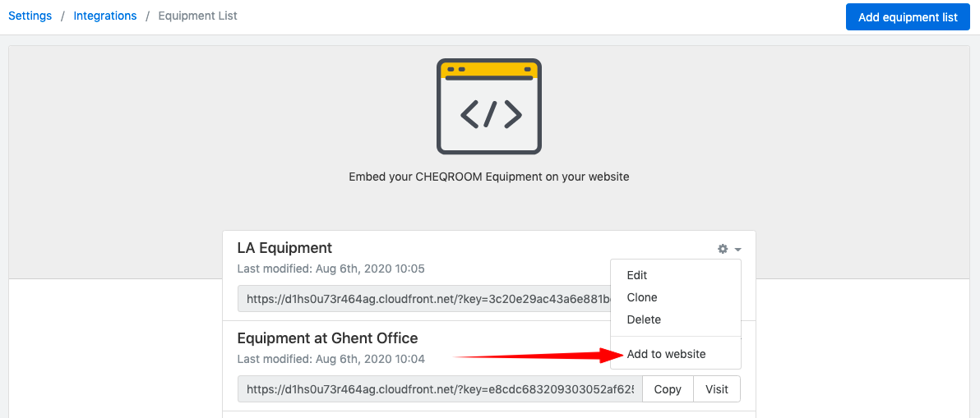Click the Add equipment list button
The image size is (980, 418).
pyautogui.click(x=908, y=17)
